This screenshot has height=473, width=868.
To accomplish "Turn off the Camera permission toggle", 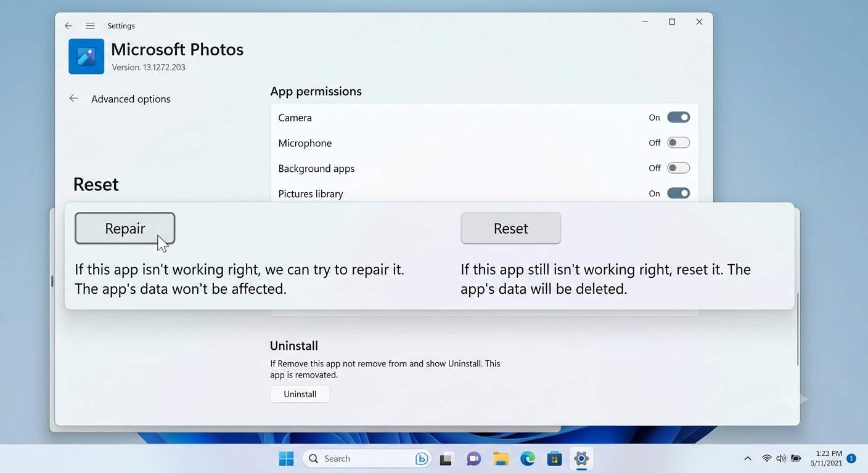I will (678, 118).
